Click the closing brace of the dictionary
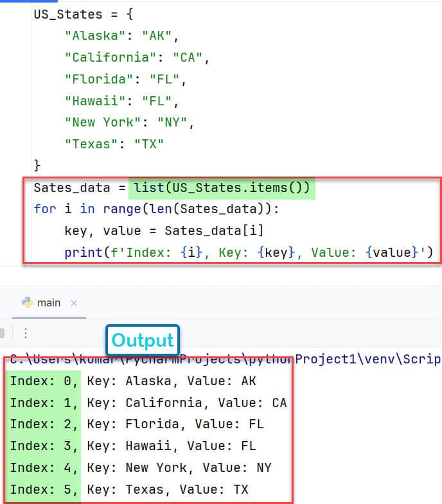442x504 pixels. click(37, 166)
